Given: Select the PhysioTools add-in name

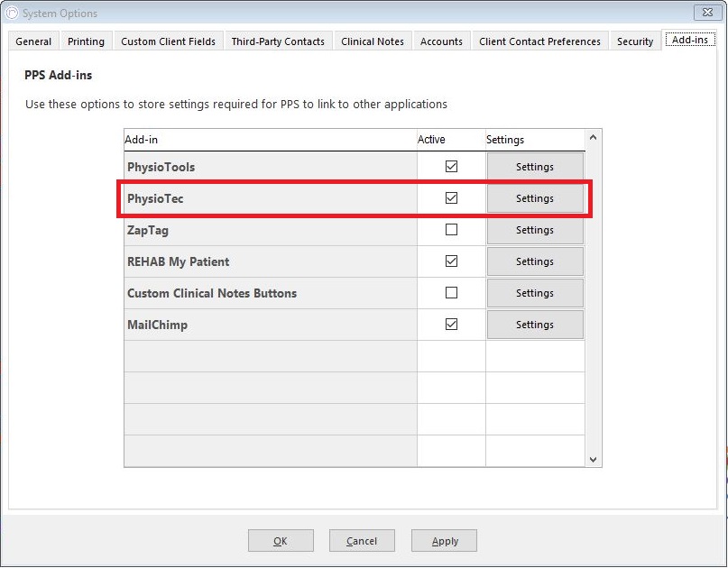Looking at the screenshot, I should tap(161, 167).
